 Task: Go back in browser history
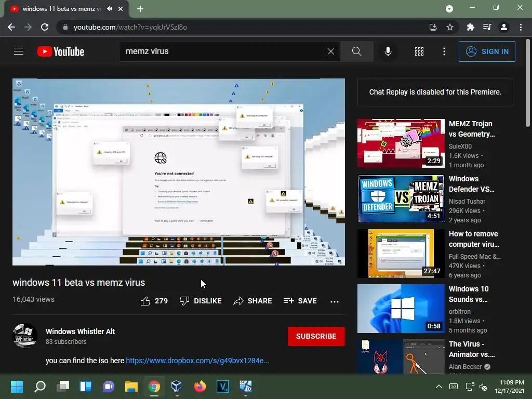(x=11, y=27)
